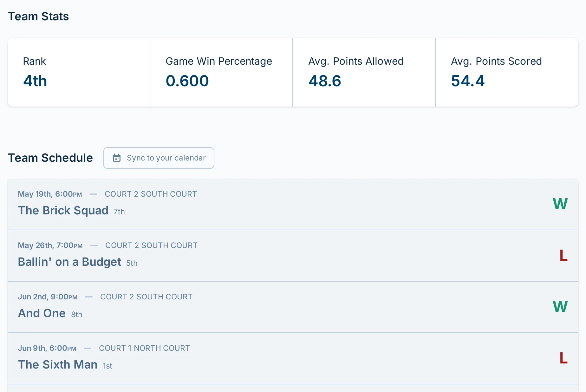
Task: Click the 1st rank beside The Sixth Man
Action: coord(107,366)
